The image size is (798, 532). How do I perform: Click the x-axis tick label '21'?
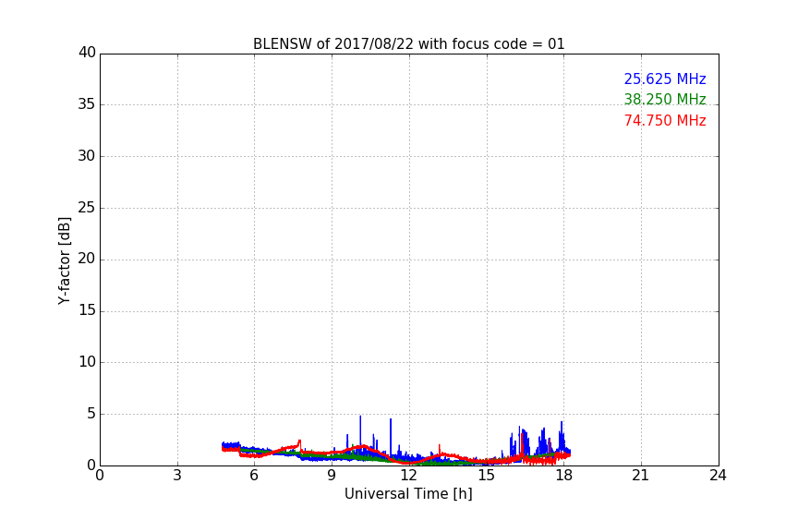pos(641,476)
